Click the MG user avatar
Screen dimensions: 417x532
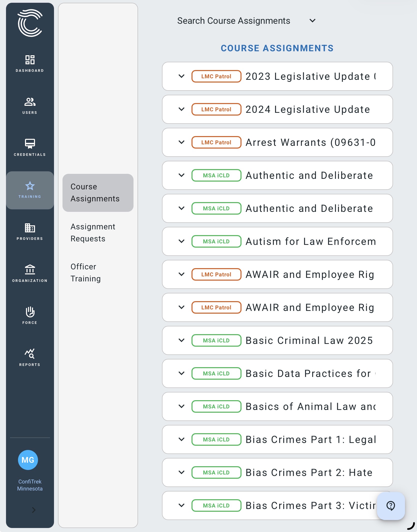tap(28, 460)
